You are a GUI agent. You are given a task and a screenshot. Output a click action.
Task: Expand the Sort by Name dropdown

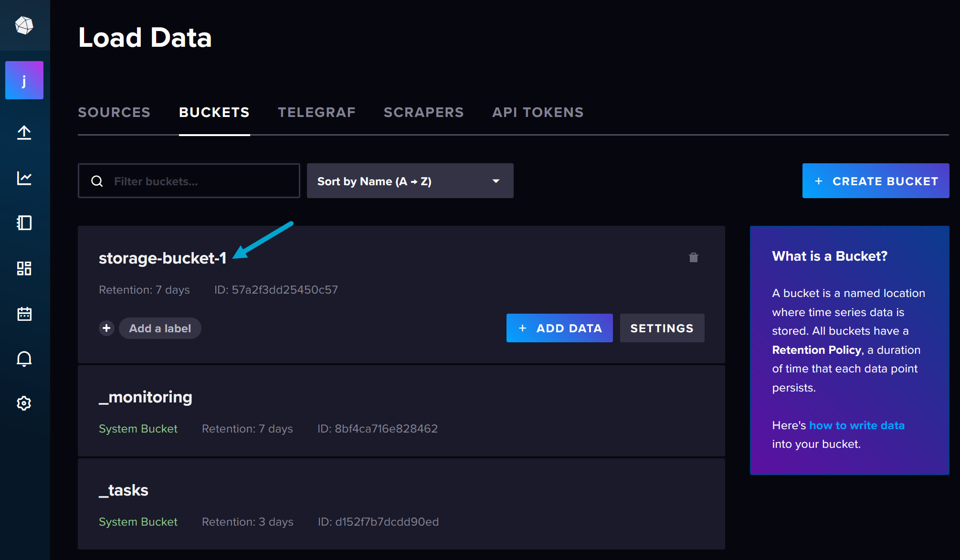click(410, 181)
